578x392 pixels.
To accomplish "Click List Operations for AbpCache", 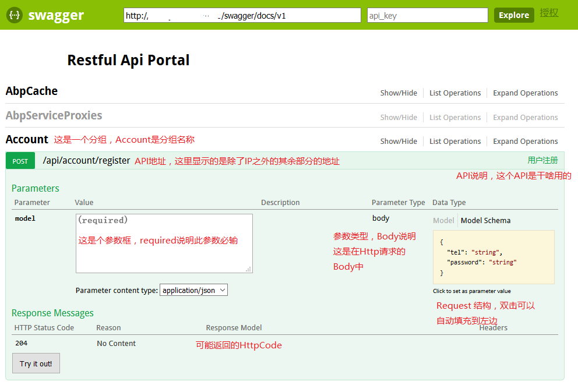I will click(x=455, y=93).
